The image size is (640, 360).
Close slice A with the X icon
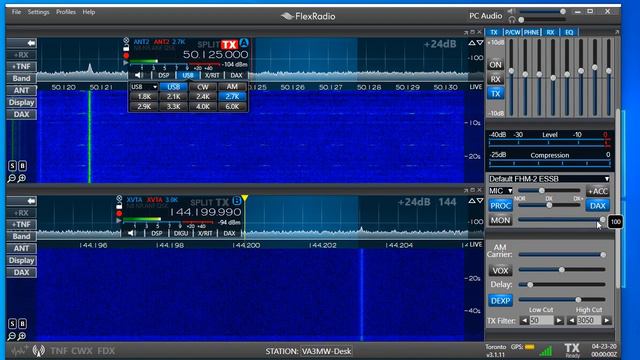tap(126, 40)
